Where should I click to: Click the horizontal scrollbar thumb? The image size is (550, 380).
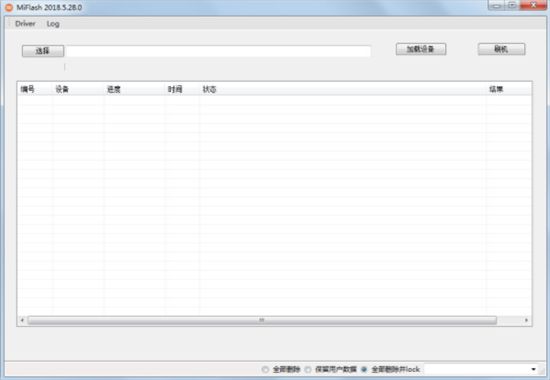[262, 320]
